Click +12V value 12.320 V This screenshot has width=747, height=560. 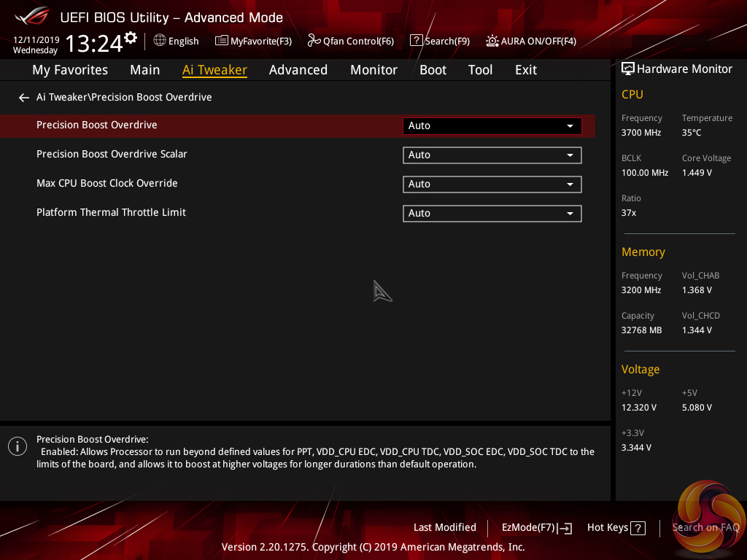639,408
